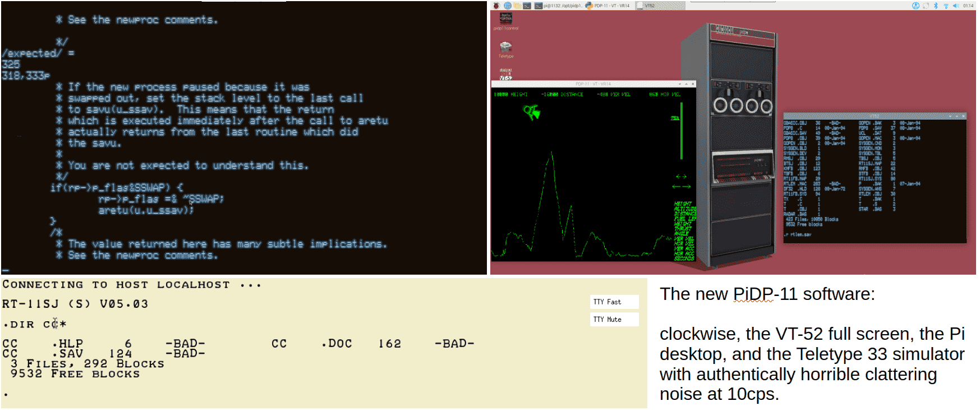Open the File Manager folder icon
This screenshot has height=410, width=980.
(517, 6)
